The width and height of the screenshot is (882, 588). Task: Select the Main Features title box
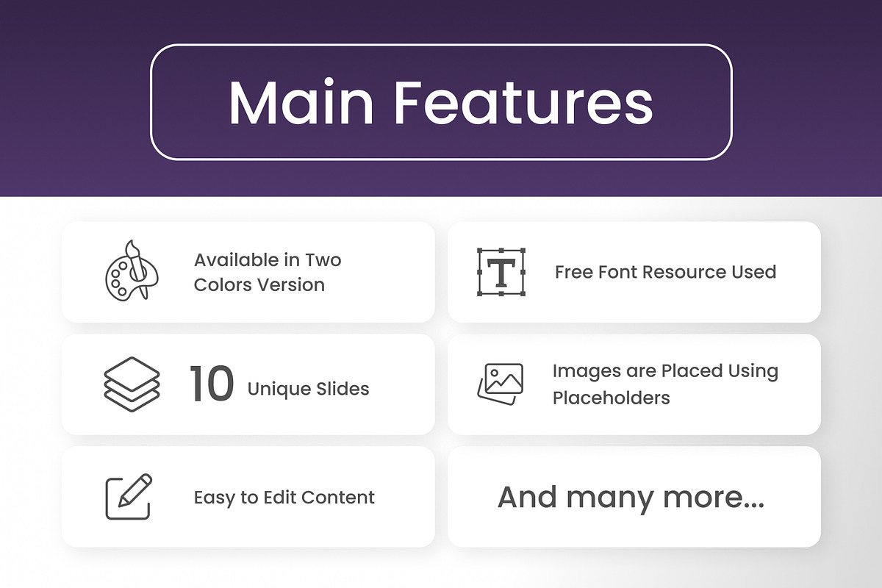pyautogui.click(x=441, y=102)
